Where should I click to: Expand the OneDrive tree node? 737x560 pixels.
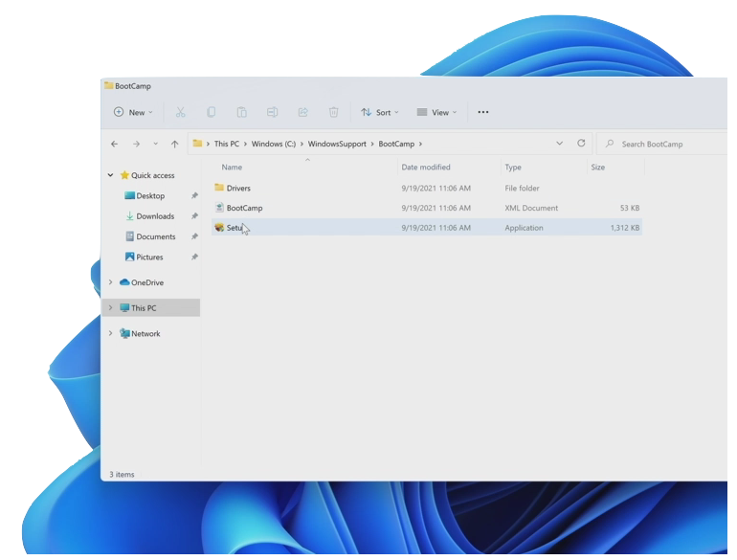pyautogui.click(x=110, y=282)
